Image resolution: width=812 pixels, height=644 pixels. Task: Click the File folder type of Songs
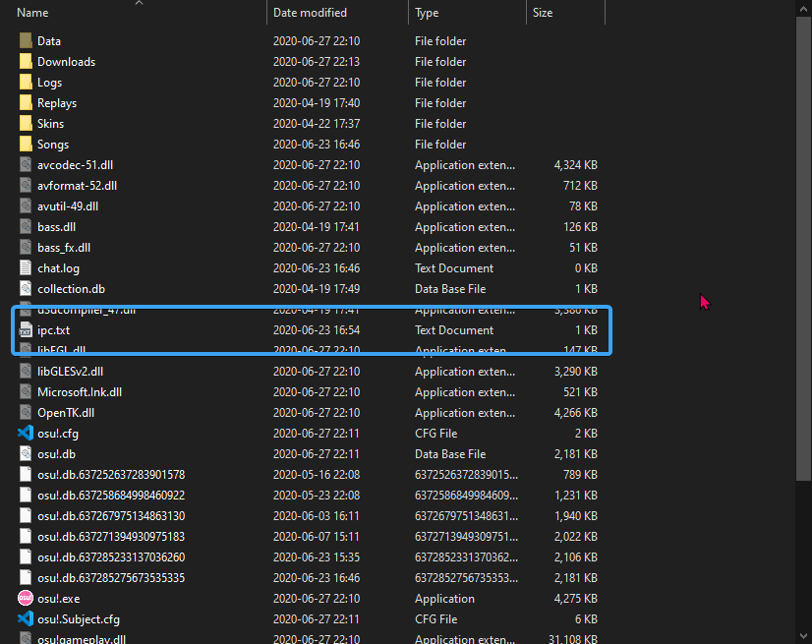(440, 145)
